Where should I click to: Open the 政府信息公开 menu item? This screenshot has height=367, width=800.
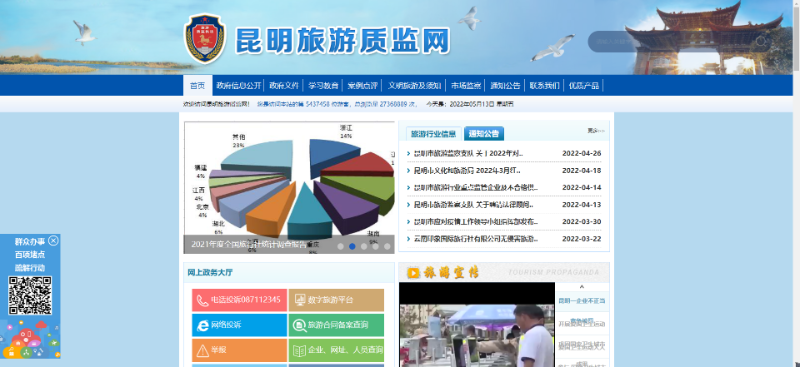point(238,85)
